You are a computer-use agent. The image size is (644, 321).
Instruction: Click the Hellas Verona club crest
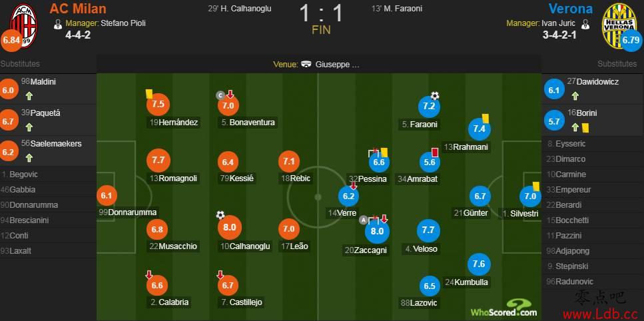619,26
